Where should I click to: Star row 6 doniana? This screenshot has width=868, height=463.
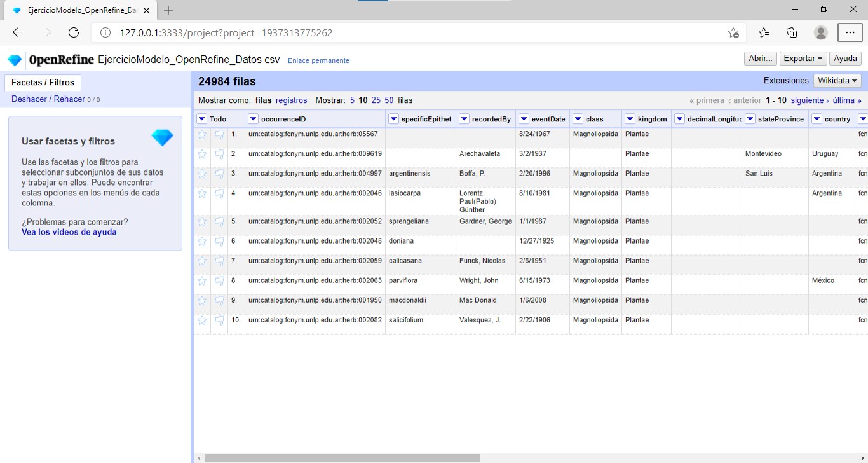point(202,241)
